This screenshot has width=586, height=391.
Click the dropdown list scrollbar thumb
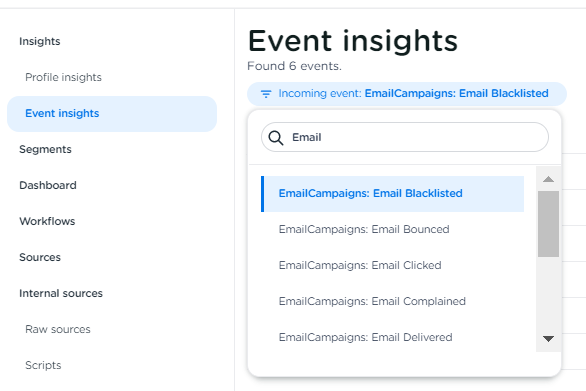(x=548, y=224)
